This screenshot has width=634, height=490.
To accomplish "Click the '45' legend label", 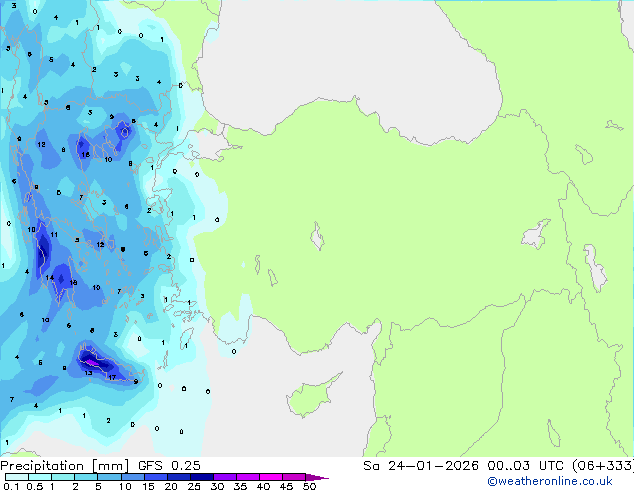I will 286,486.
